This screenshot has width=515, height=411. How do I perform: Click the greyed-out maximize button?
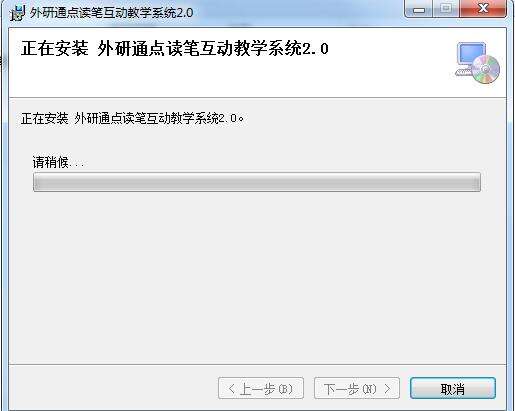pyautogui.click(x=446, y=9)
